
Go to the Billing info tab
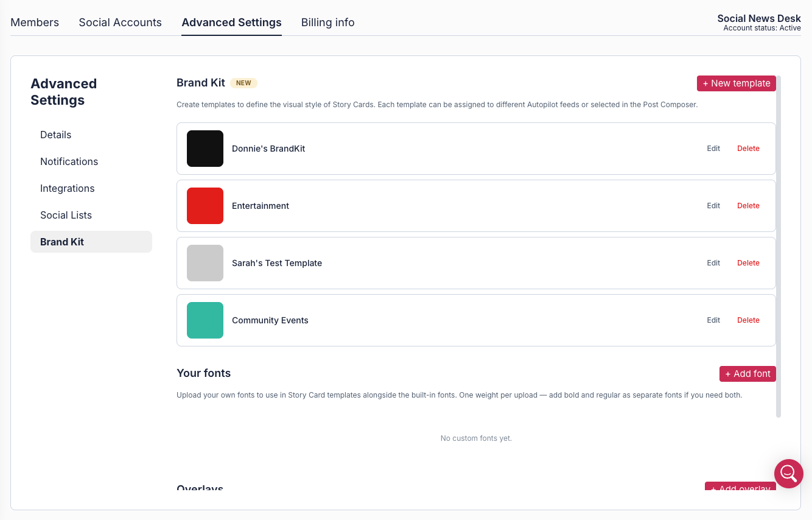327,23
